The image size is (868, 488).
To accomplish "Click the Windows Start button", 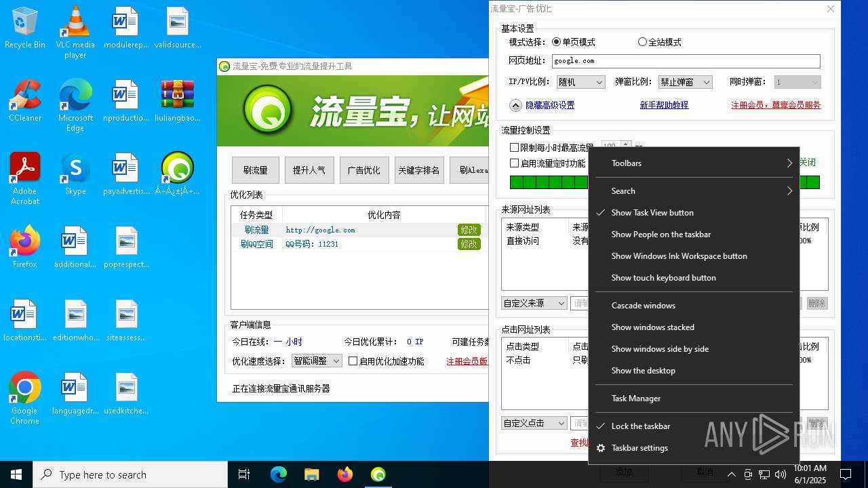I will [x=16, y=474].
